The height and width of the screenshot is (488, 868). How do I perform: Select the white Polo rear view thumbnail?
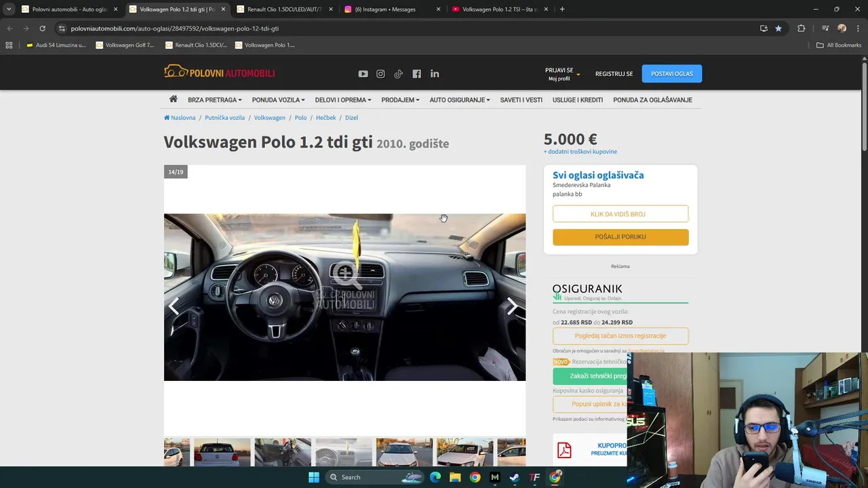tap(222, 452)
